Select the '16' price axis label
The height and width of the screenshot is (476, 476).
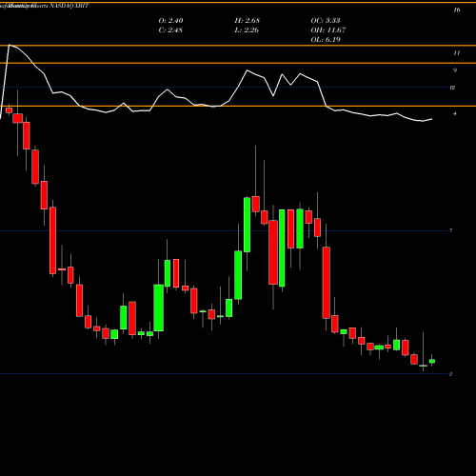pyautogui.click(x=457, y=10)
